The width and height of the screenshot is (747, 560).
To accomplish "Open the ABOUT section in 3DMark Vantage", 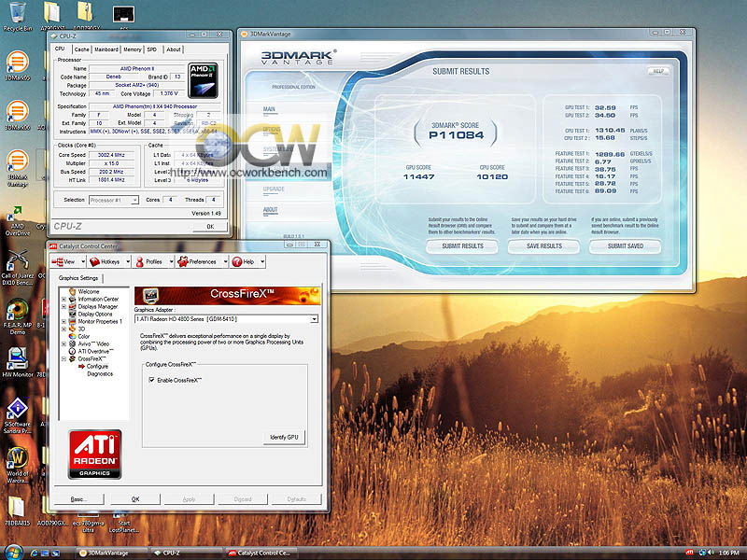I will [x=270, y=209].
